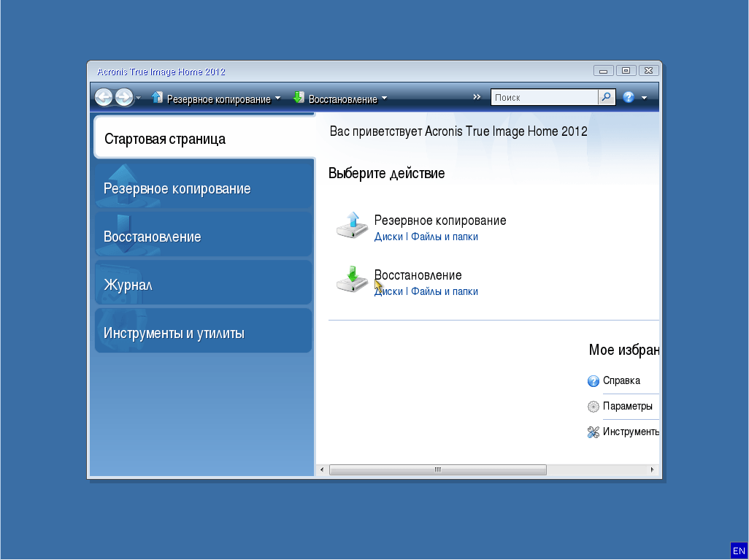Click the Резервное копирование heading in main pane
This screenshot has width=749, height=560.
pyautogui.click(x=440, y=220)
